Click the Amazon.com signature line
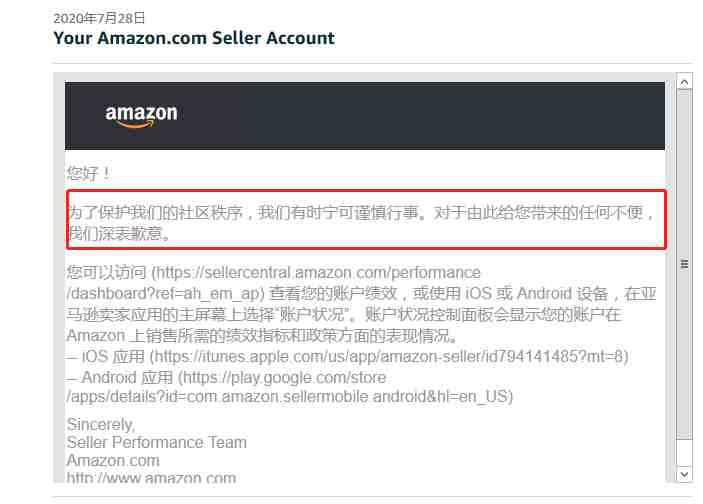The image size is (703, 504). click(x=113, y=461)
